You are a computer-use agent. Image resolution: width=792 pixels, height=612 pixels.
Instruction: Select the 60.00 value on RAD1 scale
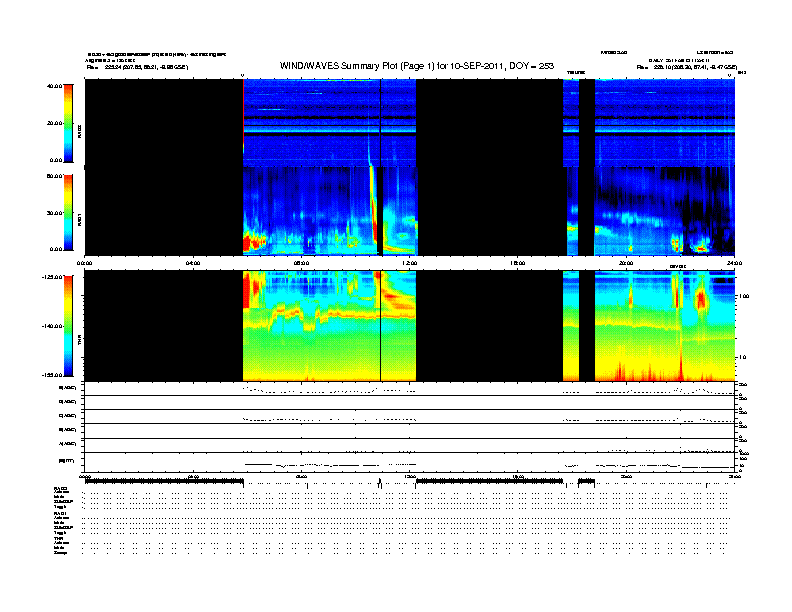coord(54,176)
